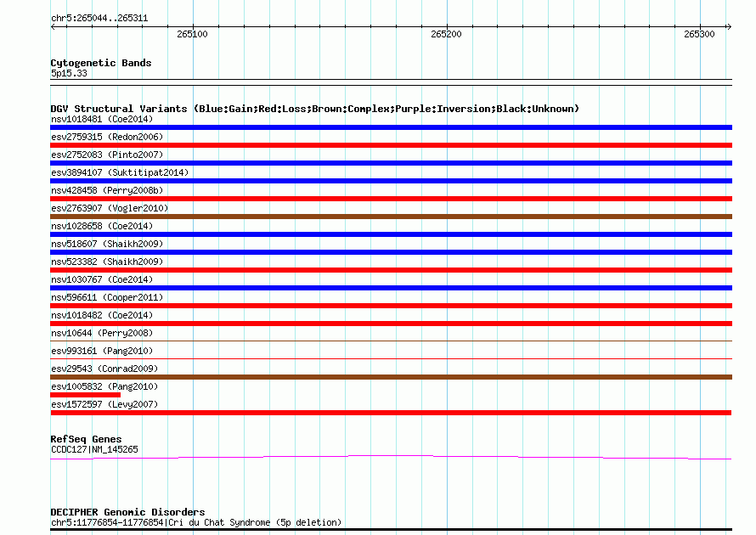Click the left arrow on the coordinate ruler

click(53, 26)
